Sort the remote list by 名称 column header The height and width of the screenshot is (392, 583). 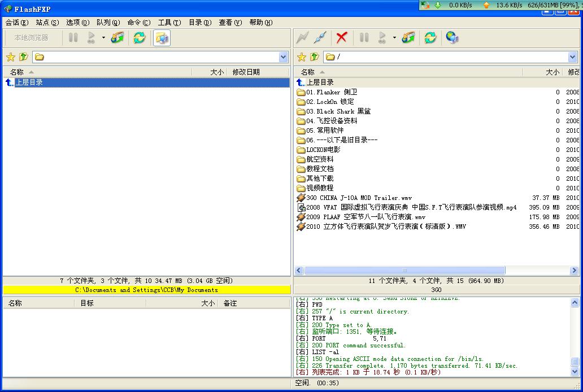pos(408,72)
